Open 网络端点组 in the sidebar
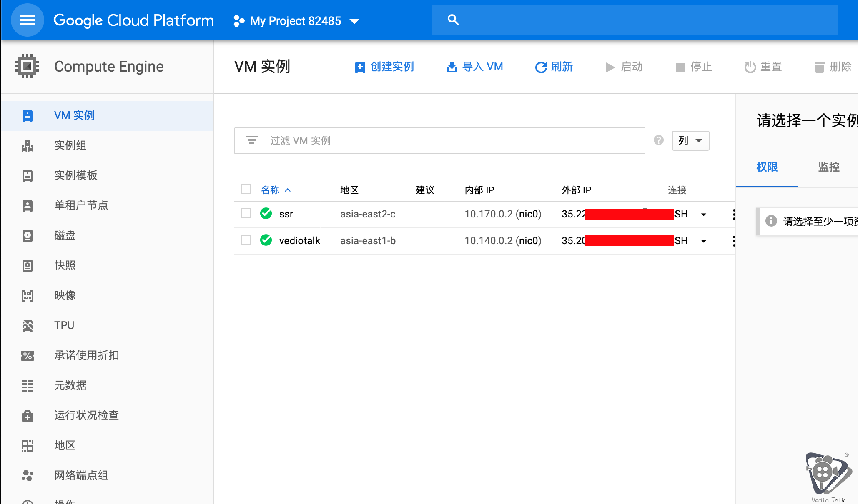 108,475
